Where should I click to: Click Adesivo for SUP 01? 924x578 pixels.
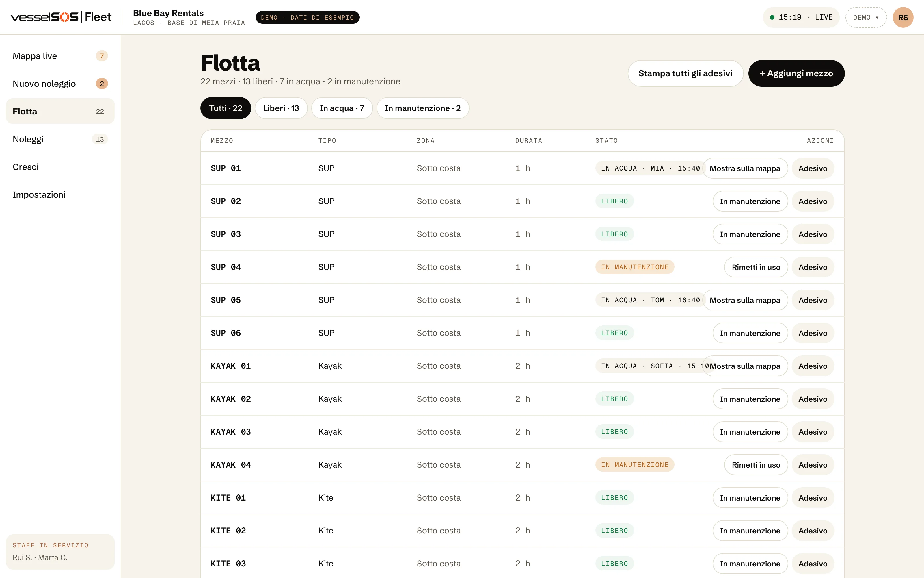point(813,168)
